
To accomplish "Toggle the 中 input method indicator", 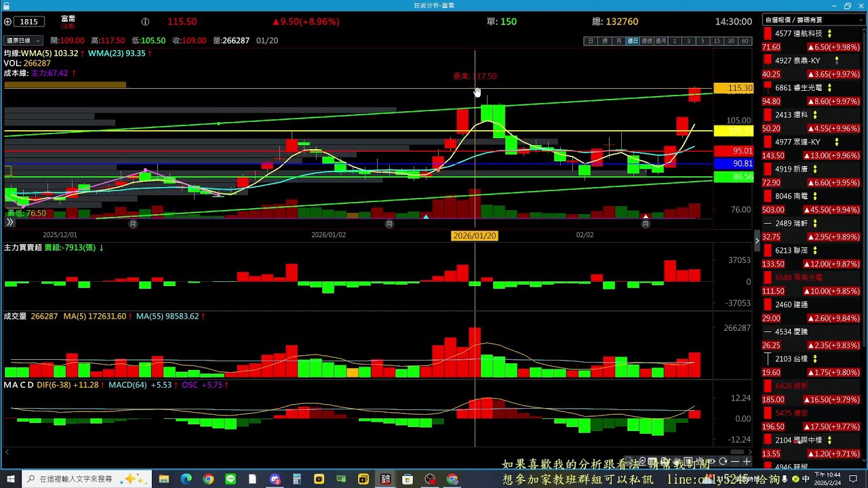I will tap(806, 479).
